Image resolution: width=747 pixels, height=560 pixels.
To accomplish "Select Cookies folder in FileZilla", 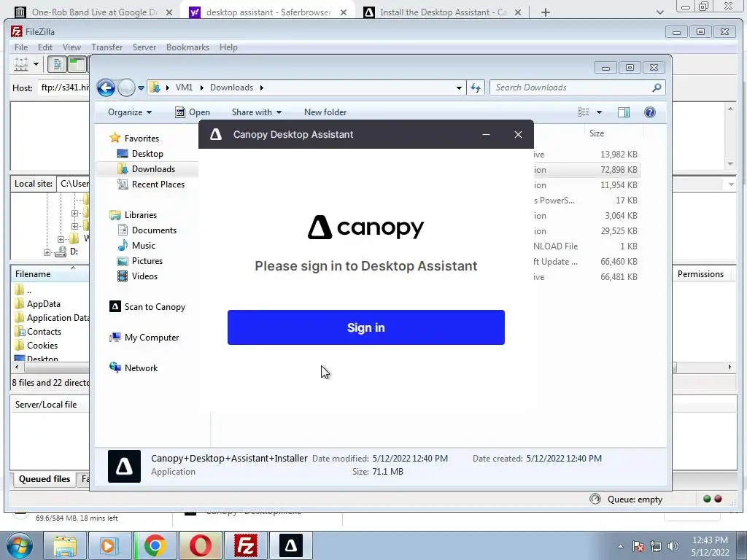I will tap(36, 345).
